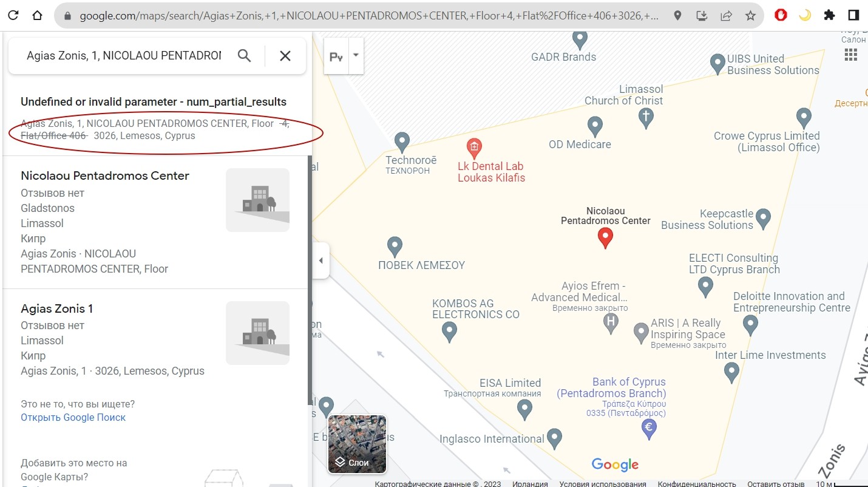The image size is (868, 487).
Task: Select the Crowe Cyprus Limited pin
Action: pos(804,118)
